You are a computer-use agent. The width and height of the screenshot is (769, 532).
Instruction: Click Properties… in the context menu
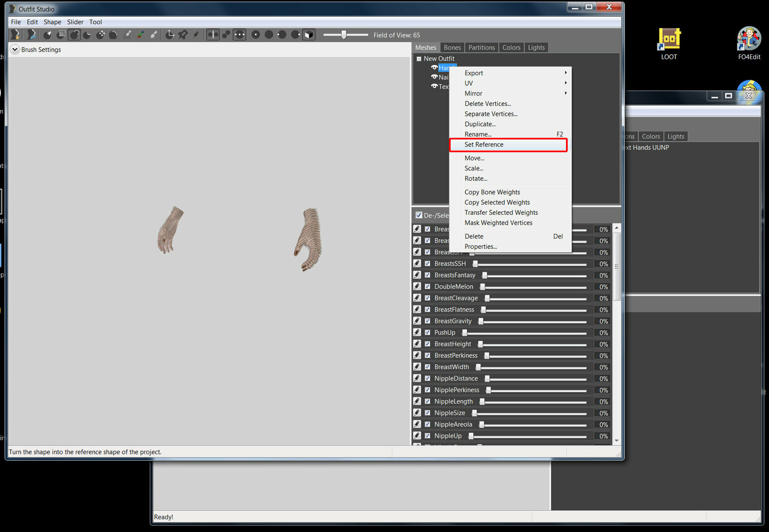481,246
